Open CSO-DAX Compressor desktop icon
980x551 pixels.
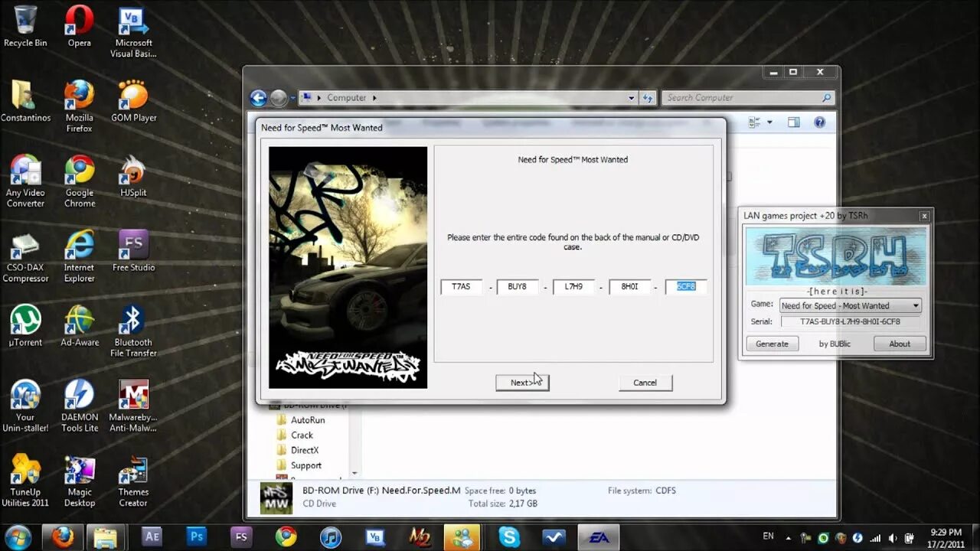tap(25, 256)
